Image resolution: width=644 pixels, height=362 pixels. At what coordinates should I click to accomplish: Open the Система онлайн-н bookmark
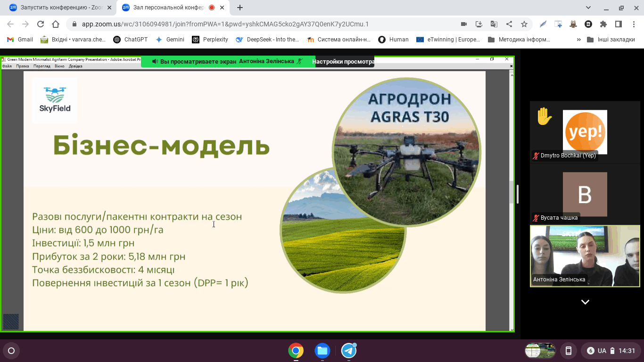point(339,40)
